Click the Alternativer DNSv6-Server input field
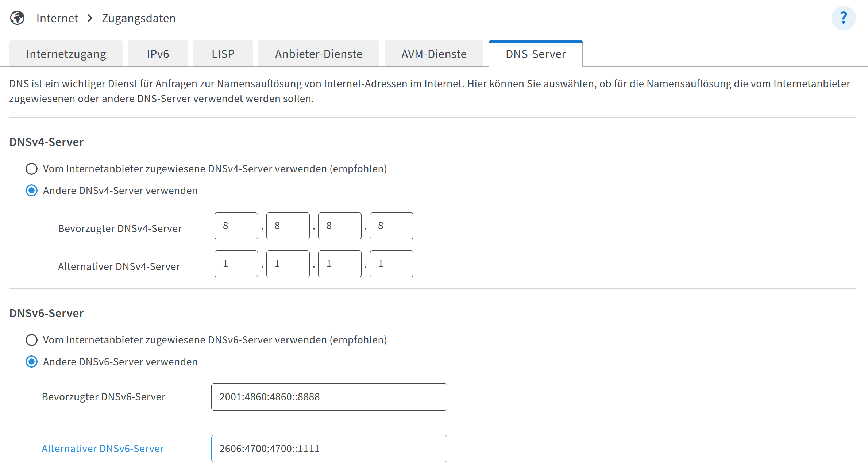The height and width of the screenshot is (469, 868). pyautogui.click(x=329, y=449)
